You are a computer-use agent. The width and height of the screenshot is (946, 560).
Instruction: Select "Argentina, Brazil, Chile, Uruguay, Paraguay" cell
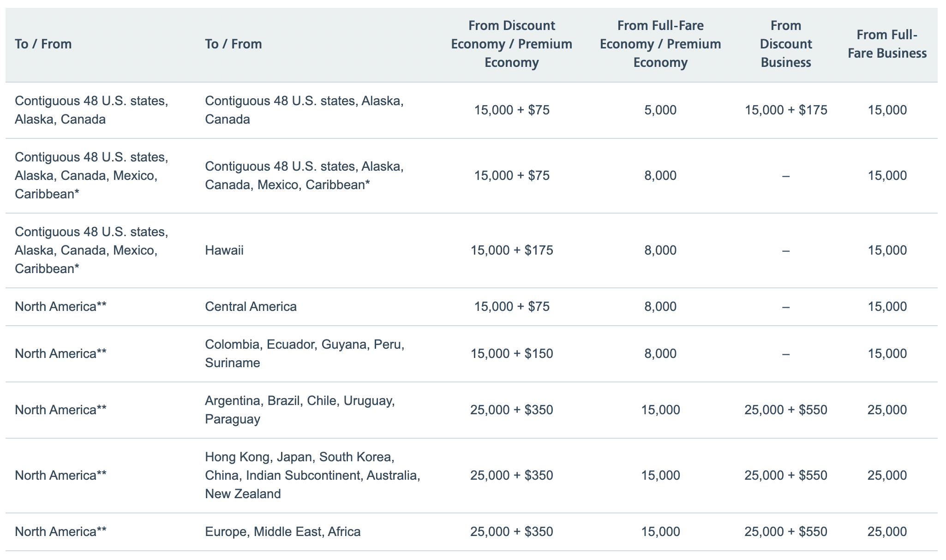click(300, 410)
